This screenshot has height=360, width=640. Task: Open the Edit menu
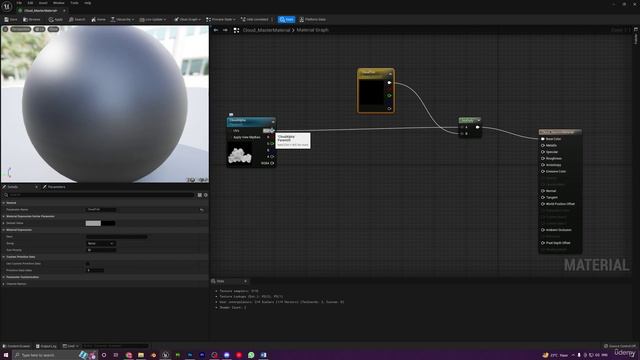click(30, 3)
